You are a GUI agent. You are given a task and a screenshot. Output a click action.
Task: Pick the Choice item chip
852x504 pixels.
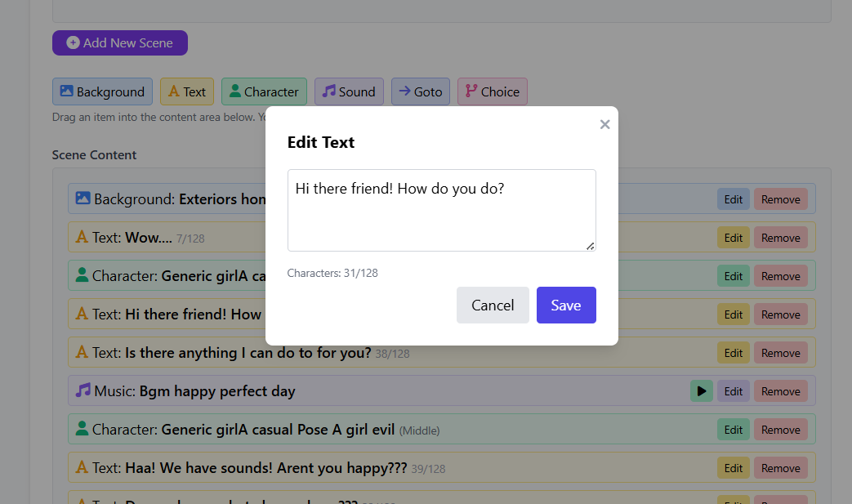point(492,91)
